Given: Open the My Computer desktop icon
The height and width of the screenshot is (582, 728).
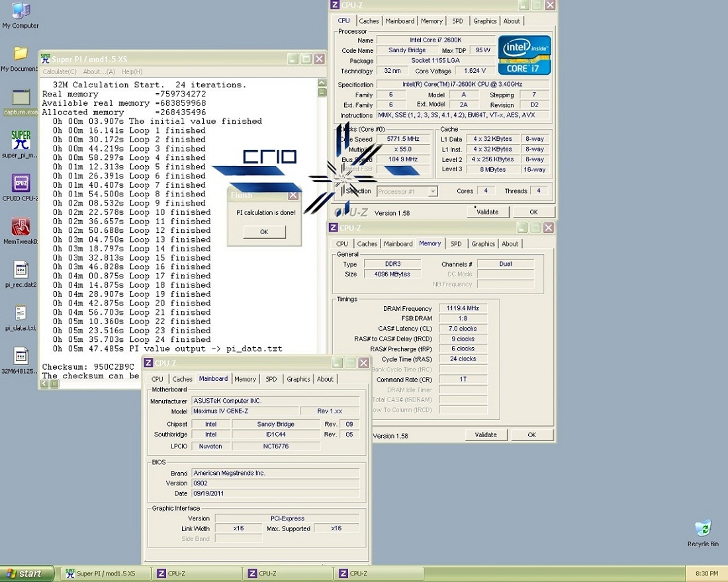Looking at the screenshot, I should coord(21,12).
